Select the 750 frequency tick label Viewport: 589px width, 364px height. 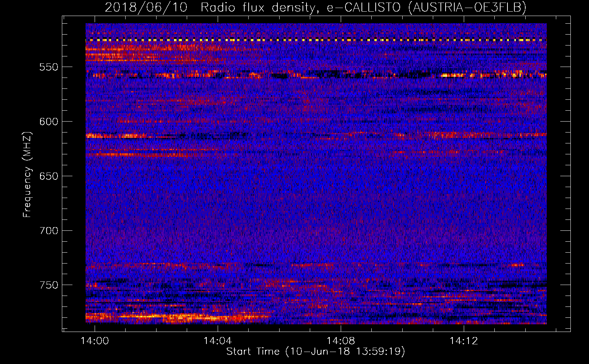49,285
